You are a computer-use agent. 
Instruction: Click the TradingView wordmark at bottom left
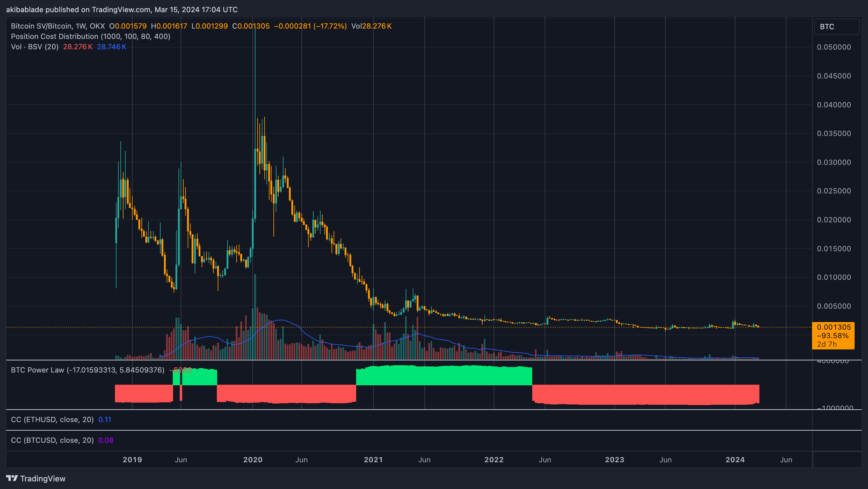(43, 479)
